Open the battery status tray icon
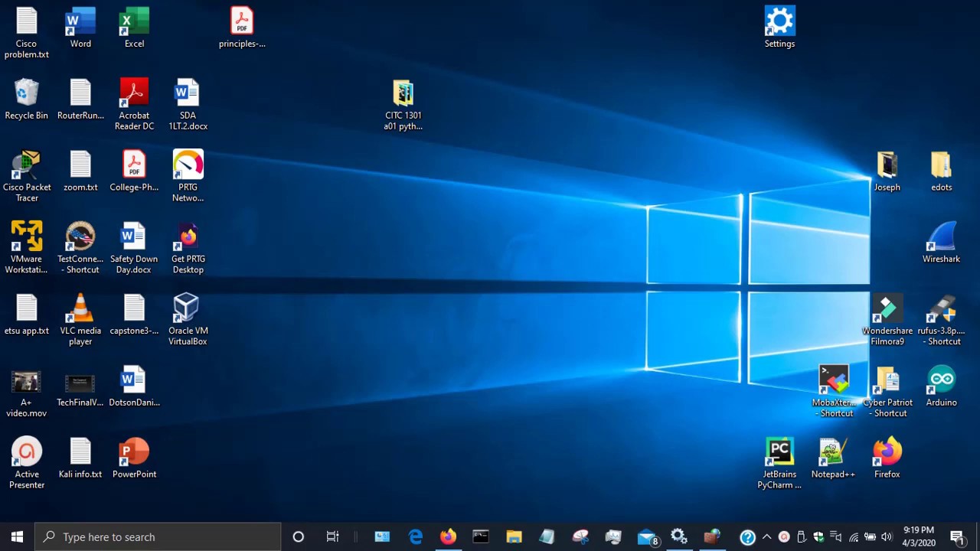Screen dimensions: 980x551 pyautogui.click(x=870, y=537)
